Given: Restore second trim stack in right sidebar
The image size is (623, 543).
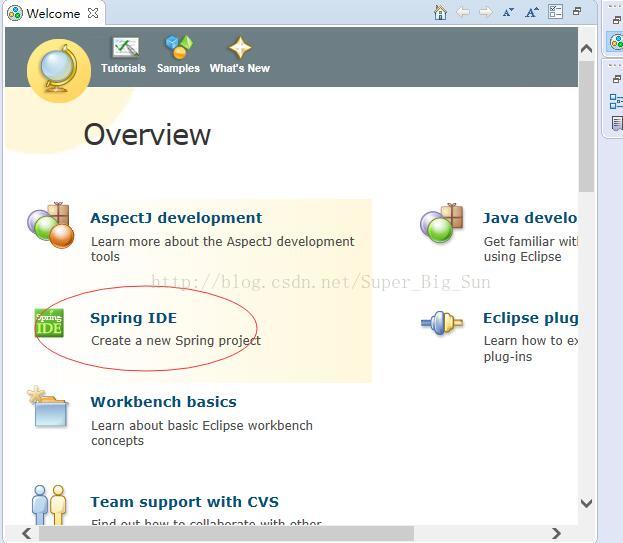Looking at the screenshot, I should (x=617, y=79).
